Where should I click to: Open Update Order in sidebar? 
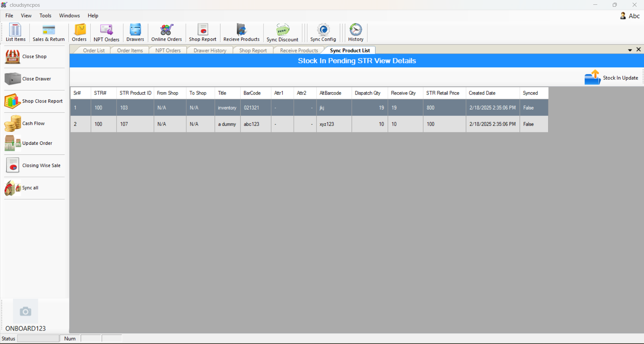coord(34,143)
